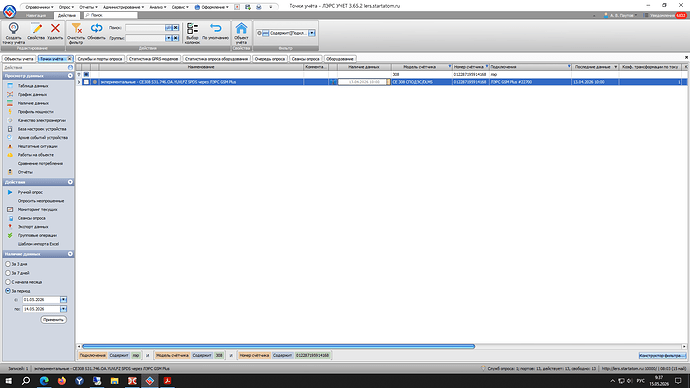Open График данных in left panel

[x=32, y=95]
